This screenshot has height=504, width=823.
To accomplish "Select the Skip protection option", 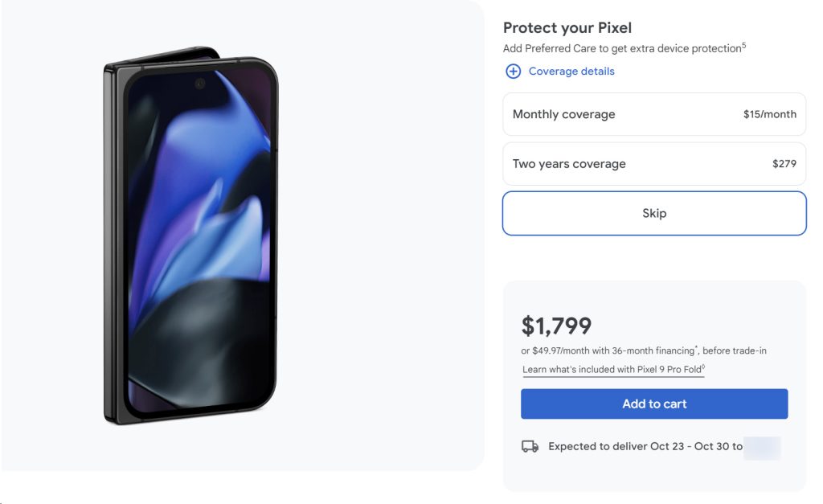I will coord(653,213).
